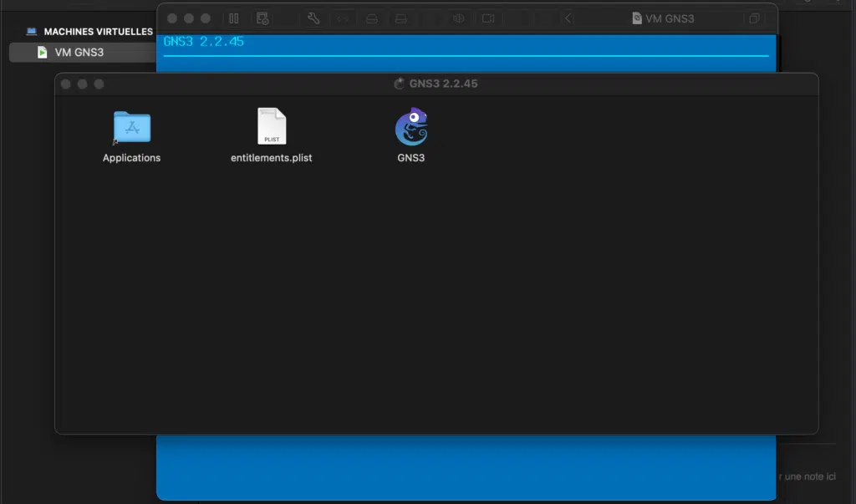Click the GNS3 app name label
Viewport: 856px width, 504px height.
[411, 158]
